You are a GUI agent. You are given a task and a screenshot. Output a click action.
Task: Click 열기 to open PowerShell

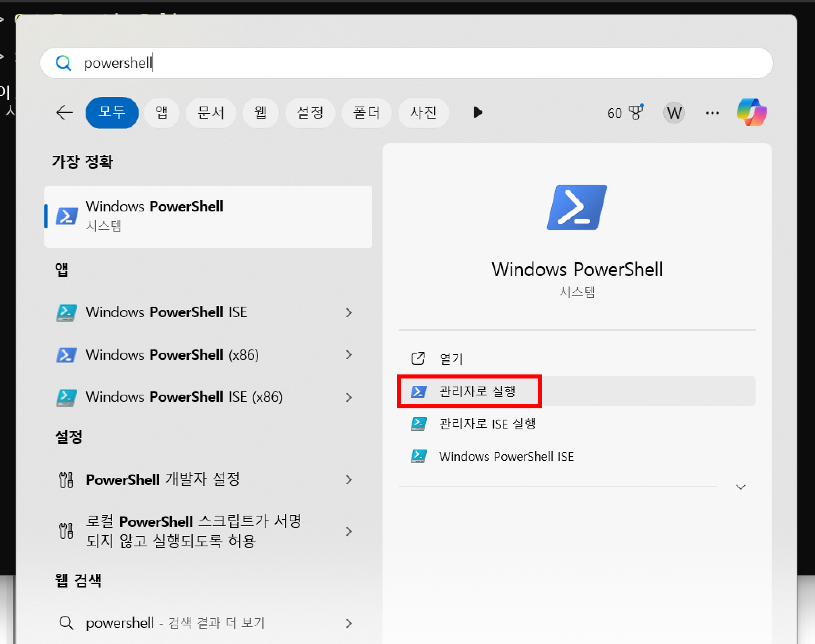[x=451, y=358]
